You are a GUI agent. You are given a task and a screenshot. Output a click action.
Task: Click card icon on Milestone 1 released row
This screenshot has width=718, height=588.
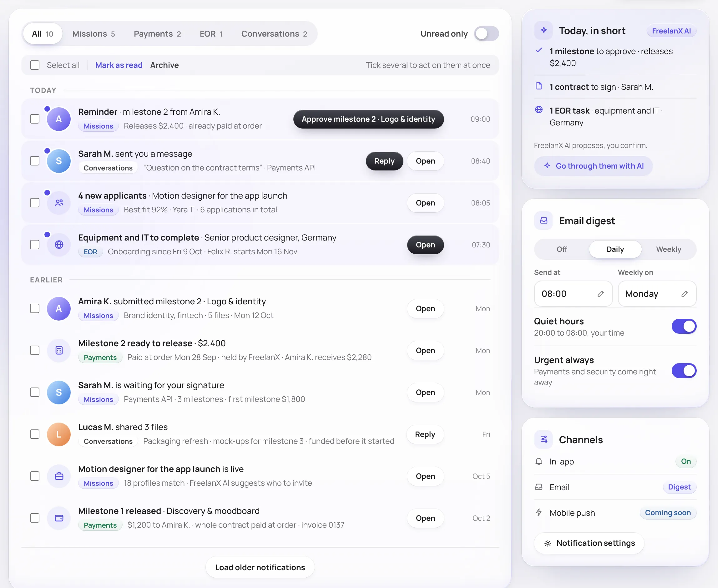pos(59,518)
